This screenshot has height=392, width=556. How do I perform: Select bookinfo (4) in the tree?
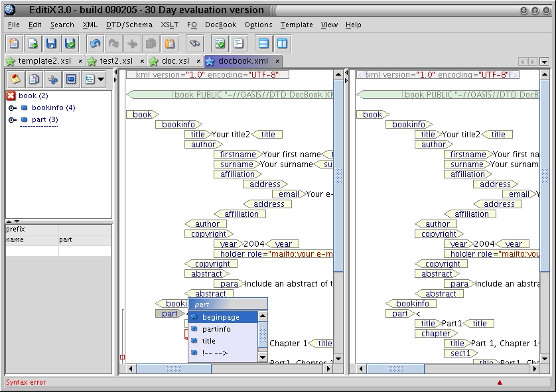(53, 107)
